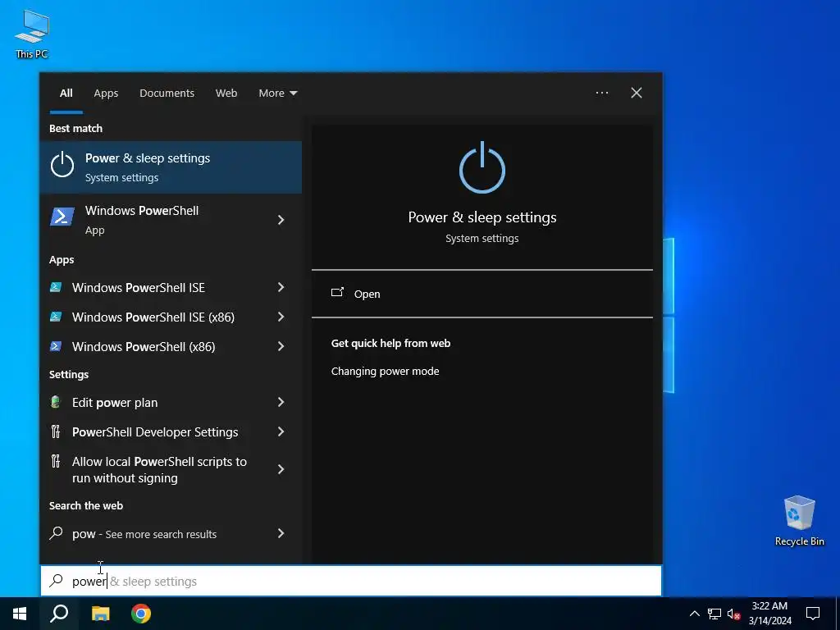Click the large power icon in preview pane
The height and width of the screenshot is (630, 840).
(482, 168)
